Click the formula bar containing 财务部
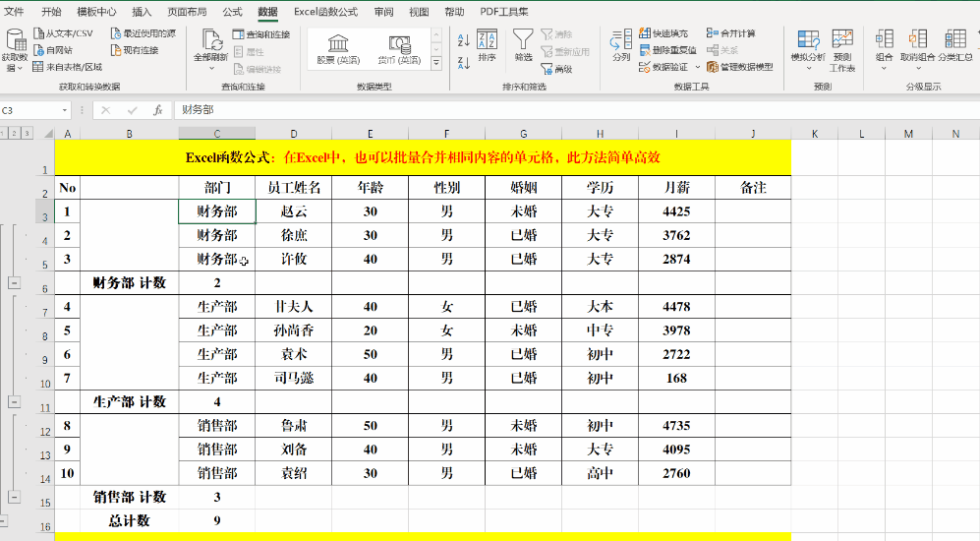Image resolution: width=980 pixels, height=541 pixels. [575, 110]
